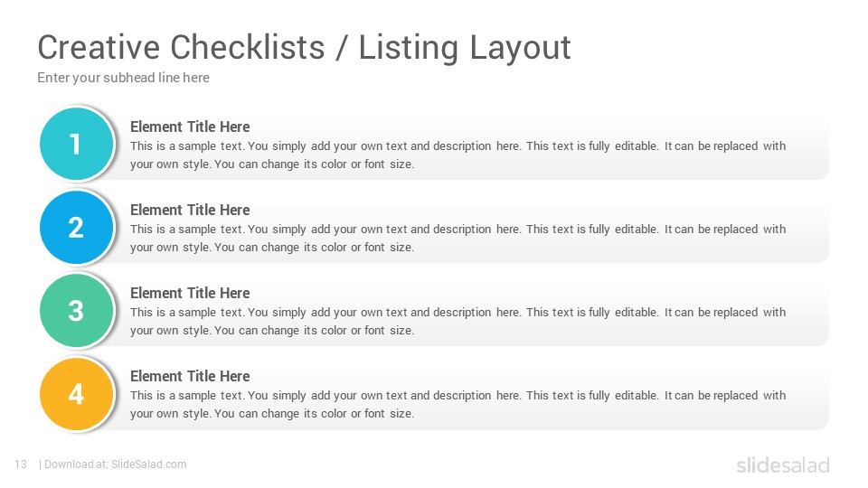Select the 'Enter your subhead line here' text
This screenshot has width=868, height=488.
(x=124, y=78)
